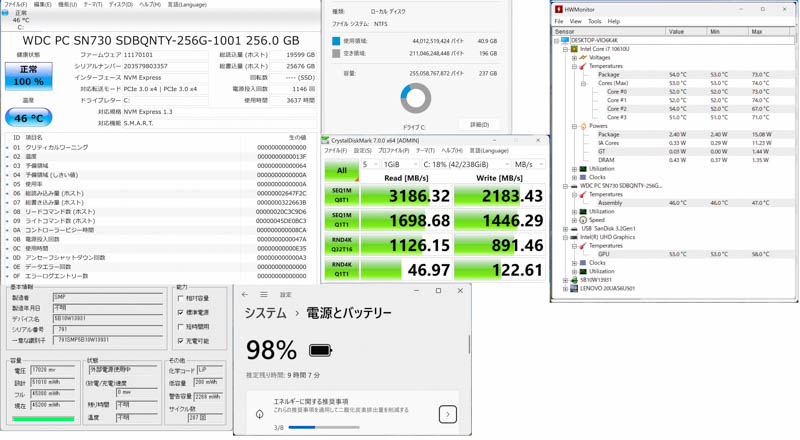
Task: Click the DESKTOP-VIO6K4K computer icon
Action: [x=565, y=40]
